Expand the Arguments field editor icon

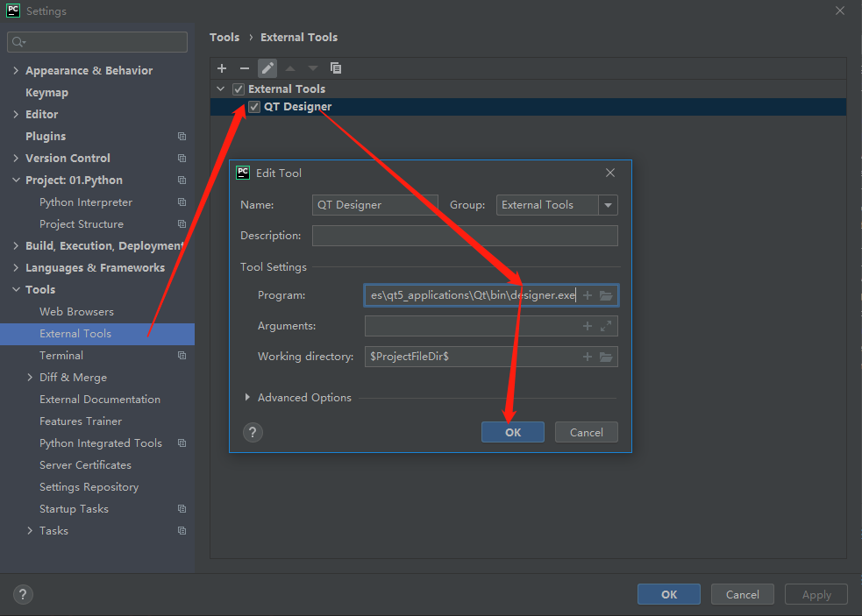tap(606, 326)
